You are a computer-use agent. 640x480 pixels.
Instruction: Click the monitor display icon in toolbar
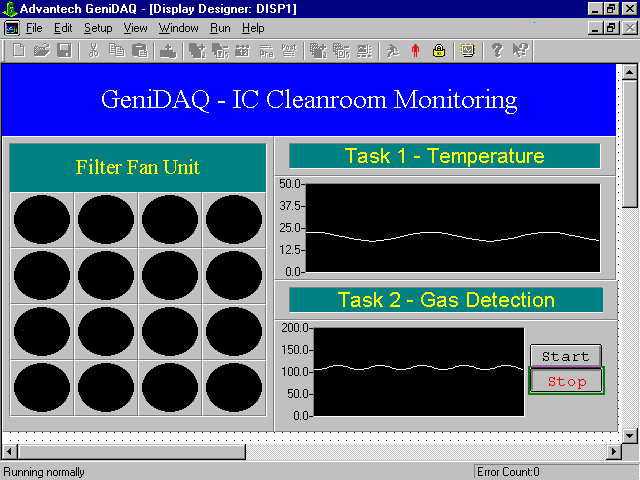point(468,50)
